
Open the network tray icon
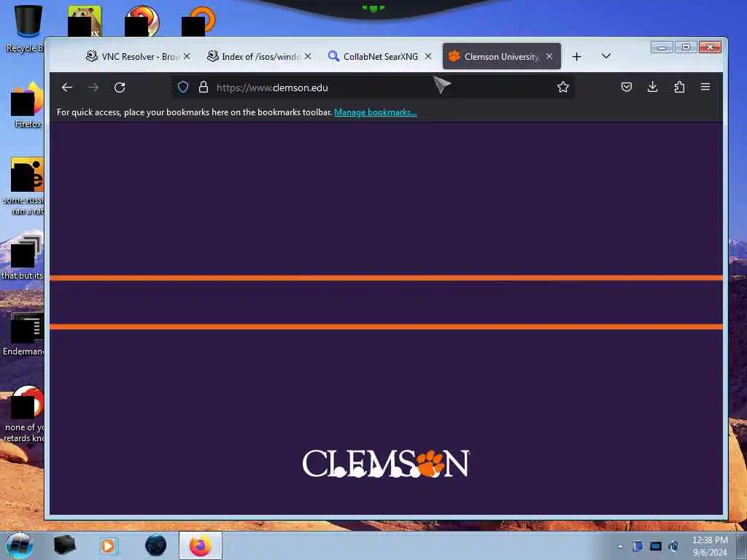point(656,546)
